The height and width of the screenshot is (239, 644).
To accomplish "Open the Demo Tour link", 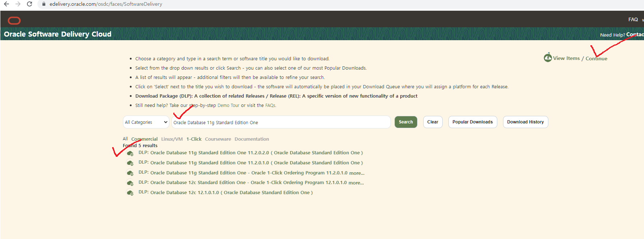I will (x=228, y=106).
